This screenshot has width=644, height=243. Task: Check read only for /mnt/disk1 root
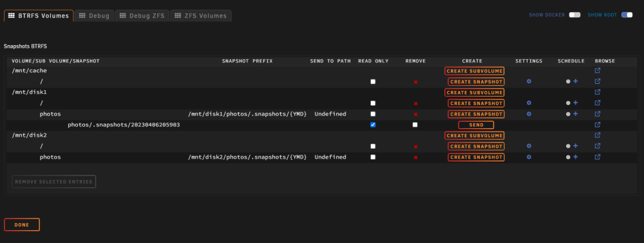(x=373, y=102)
